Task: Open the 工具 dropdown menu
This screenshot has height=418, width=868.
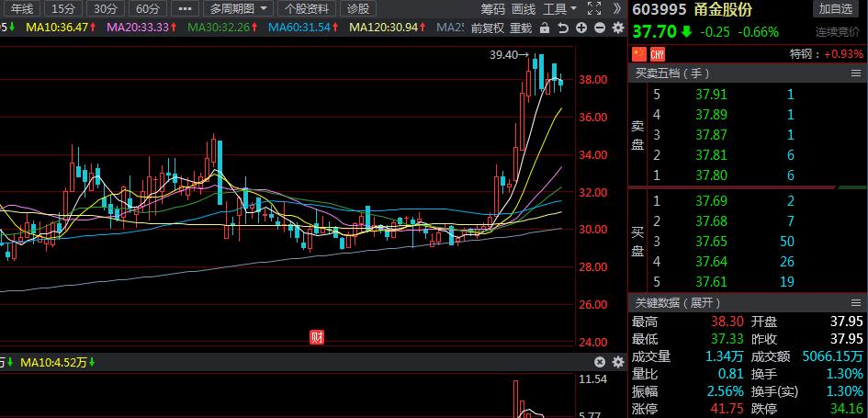Action: pos(559,8)
